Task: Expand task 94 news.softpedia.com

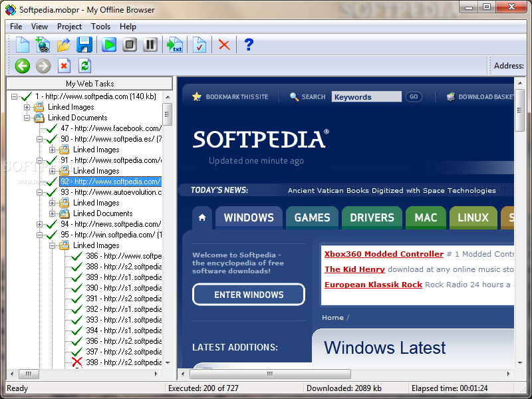Action: point(39,224)
